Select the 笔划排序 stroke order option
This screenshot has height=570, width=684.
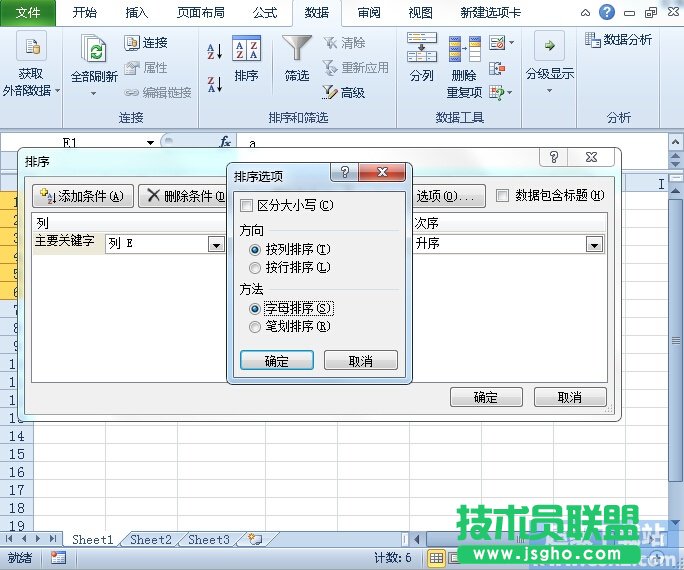pyautogui.click(x=255, y=326)
